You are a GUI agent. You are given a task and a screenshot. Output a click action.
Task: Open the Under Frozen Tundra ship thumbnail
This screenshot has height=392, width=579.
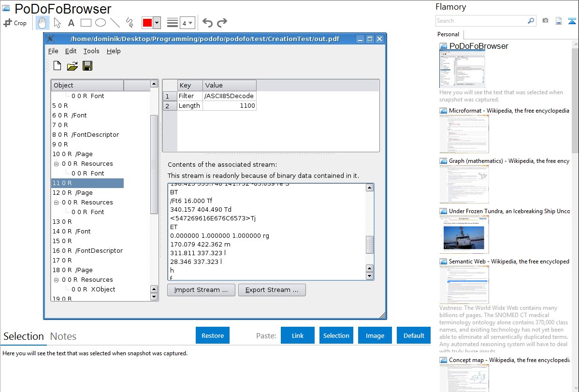(x=464, y=234)
